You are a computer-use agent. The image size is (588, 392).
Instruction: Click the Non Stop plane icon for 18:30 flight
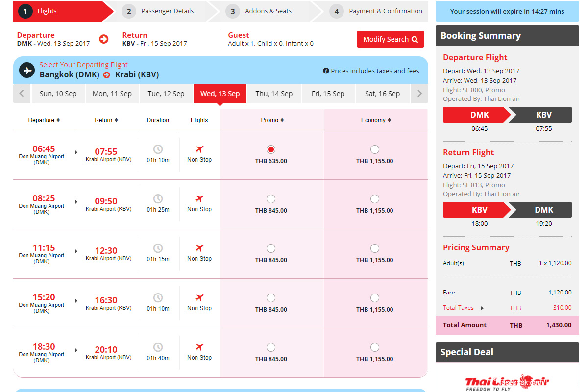coord(199,347)
